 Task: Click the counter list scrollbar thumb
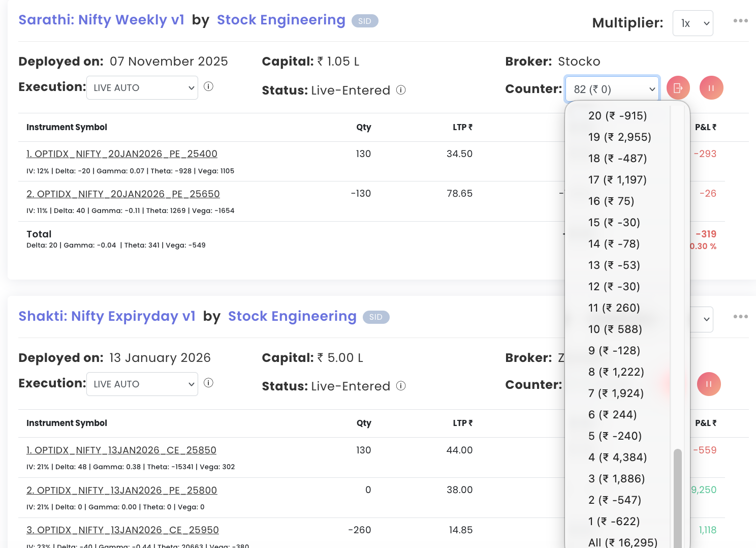[x=677, y=498]
